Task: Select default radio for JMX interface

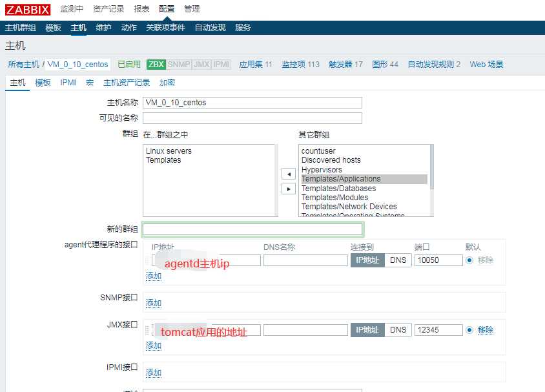Action: [x=469, y=330]
